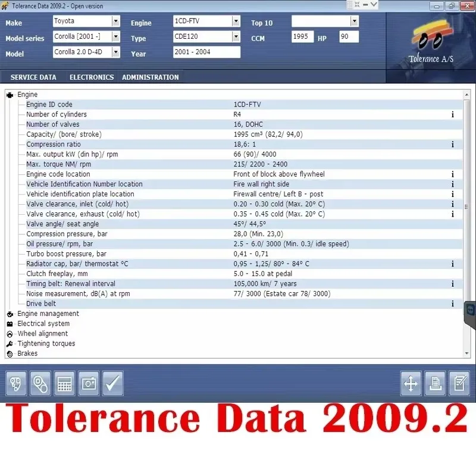
Task: Show info for Timing belt renewal interval
Action: point(453,284)
